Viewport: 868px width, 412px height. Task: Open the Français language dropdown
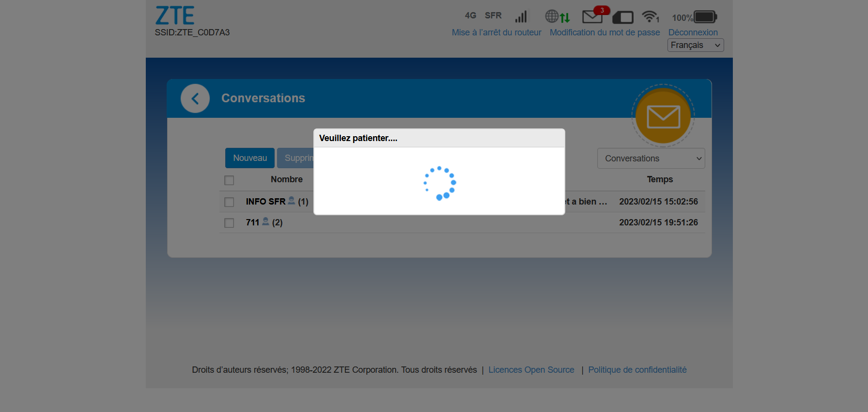696,45
